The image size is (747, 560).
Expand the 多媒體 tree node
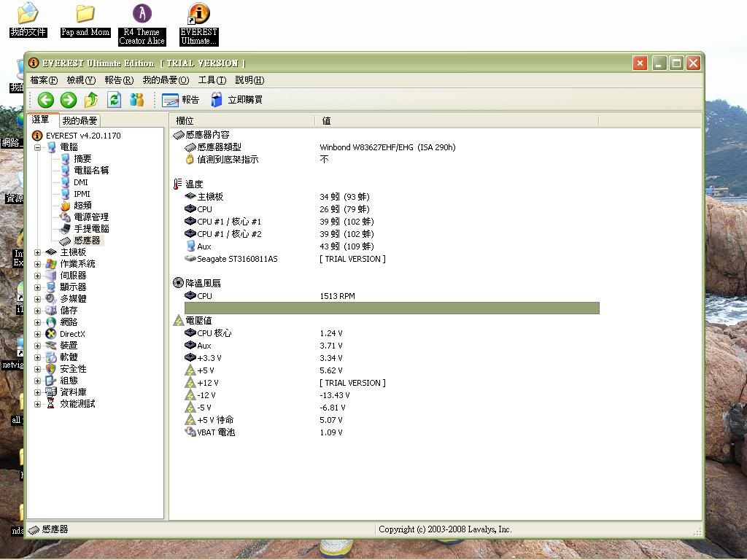(38, 300)
